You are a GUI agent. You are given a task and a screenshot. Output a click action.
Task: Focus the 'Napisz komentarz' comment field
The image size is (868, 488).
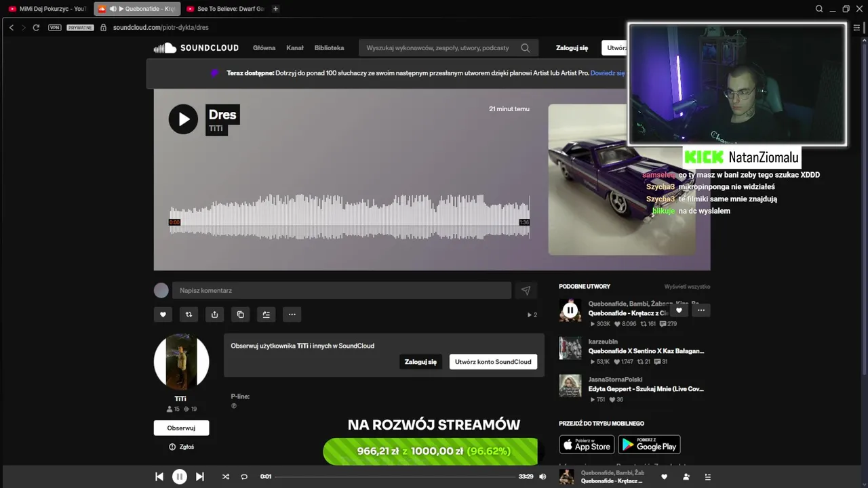click(x=342, y=290)
